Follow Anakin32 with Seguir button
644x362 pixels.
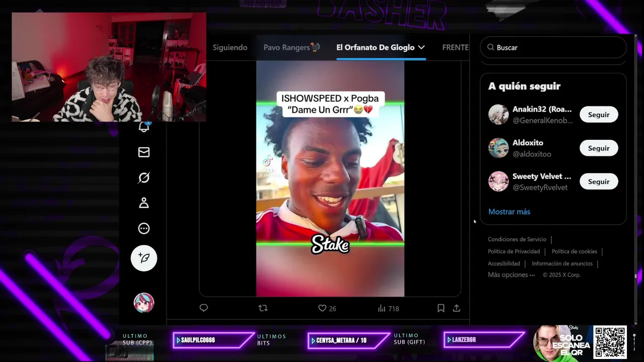point(599,115)
